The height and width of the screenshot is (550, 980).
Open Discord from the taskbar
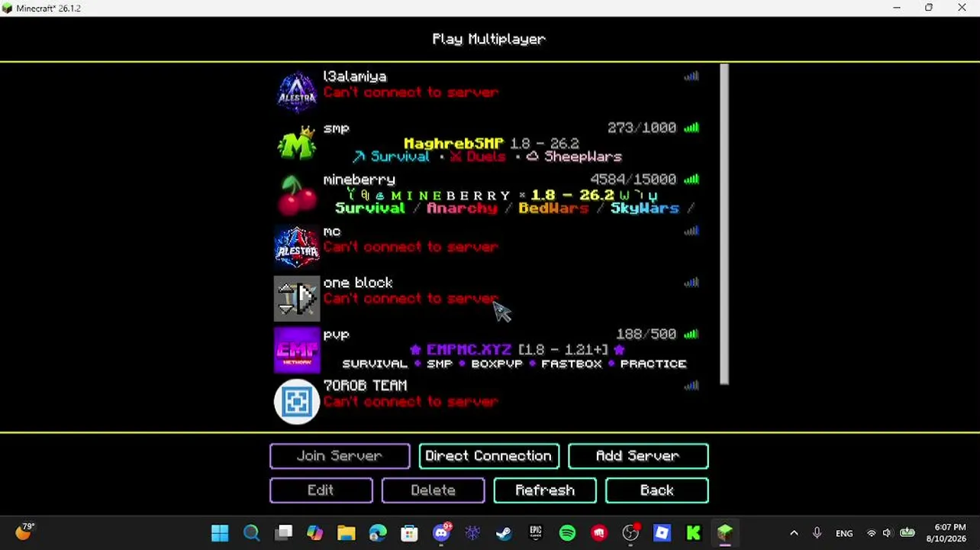(x=441, y=532)
